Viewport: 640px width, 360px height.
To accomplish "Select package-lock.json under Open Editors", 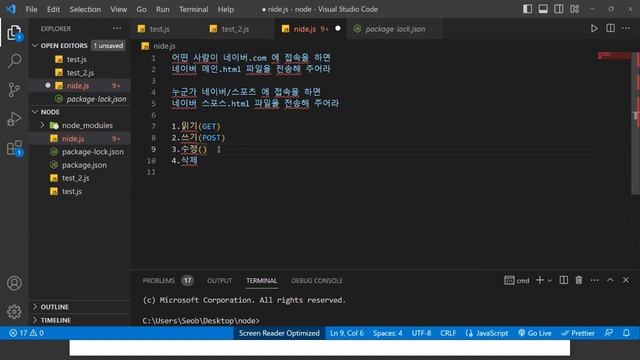I will pyautogui.click(x=80, y=99).
